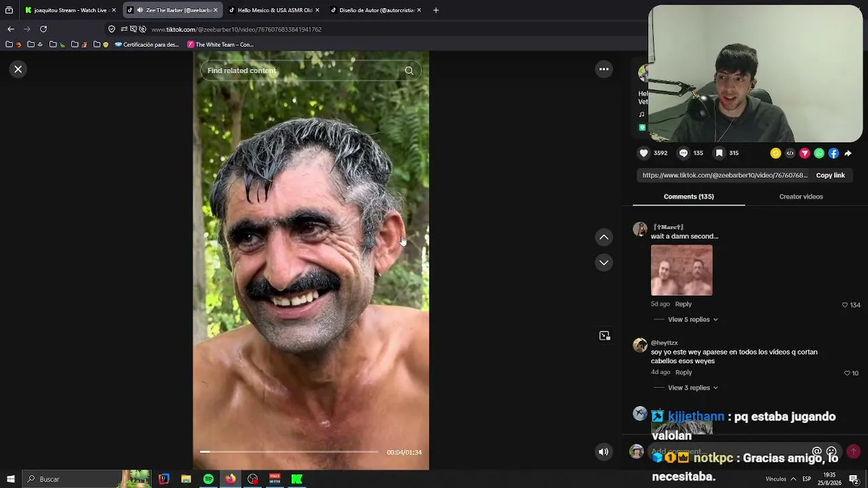868x488 pixels.
Task: Expand View 5 replies
Action: click(692, 320)
